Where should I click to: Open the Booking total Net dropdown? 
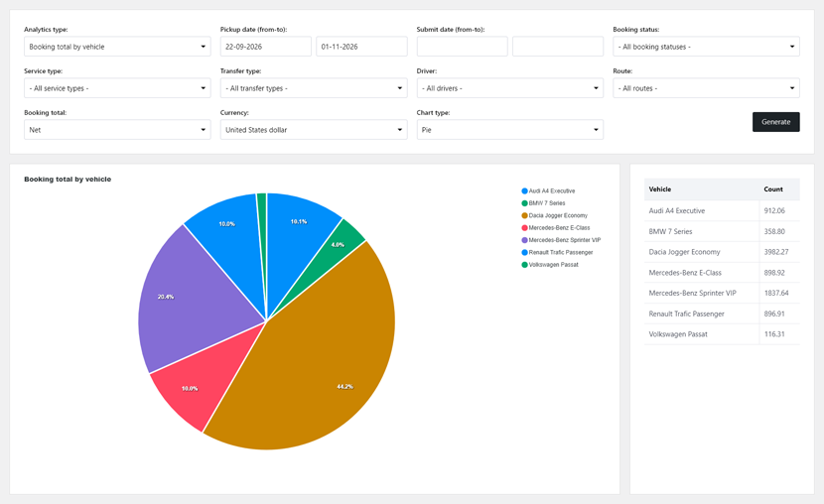coord(117,130)
